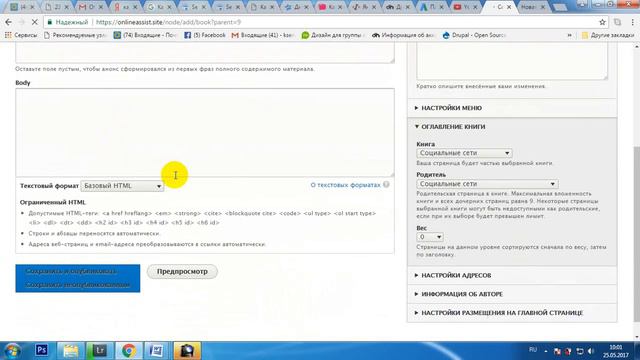Open Родитель dropdown Социальные сети
Viewport: 640px width, 360px height.
pyautogui.click(x=487, y=184)
